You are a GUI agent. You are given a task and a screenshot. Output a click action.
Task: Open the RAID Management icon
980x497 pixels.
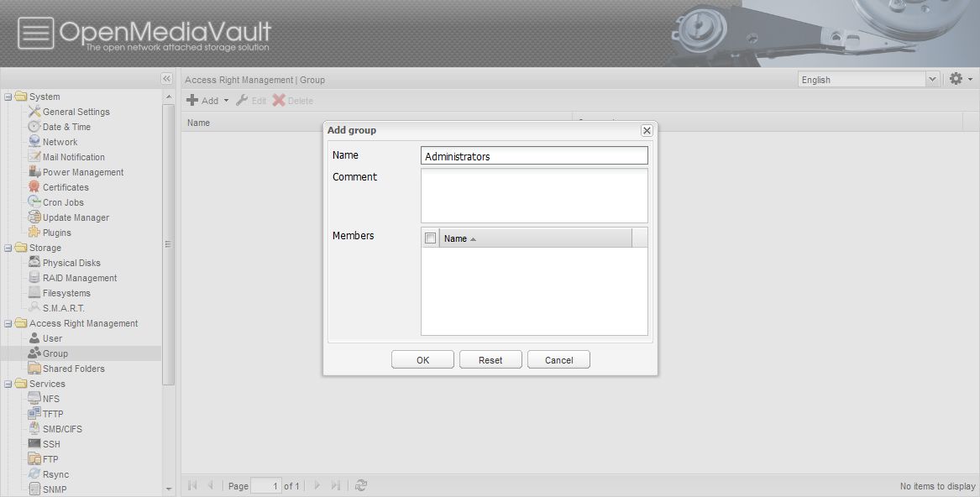point(34,277)
